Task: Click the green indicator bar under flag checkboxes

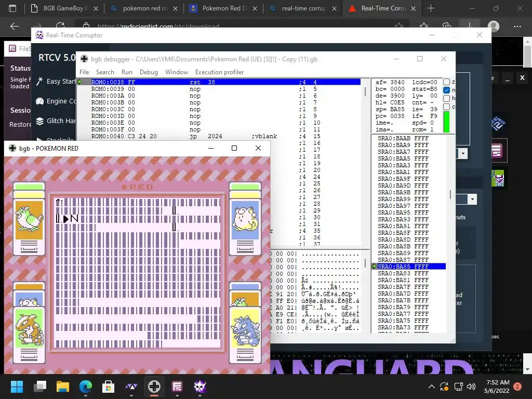Action: coord(446,122)
